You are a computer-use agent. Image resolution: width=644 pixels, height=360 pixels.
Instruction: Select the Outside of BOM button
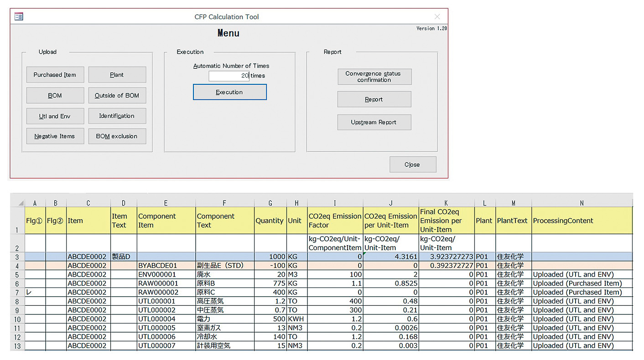(x=117, y=95)
